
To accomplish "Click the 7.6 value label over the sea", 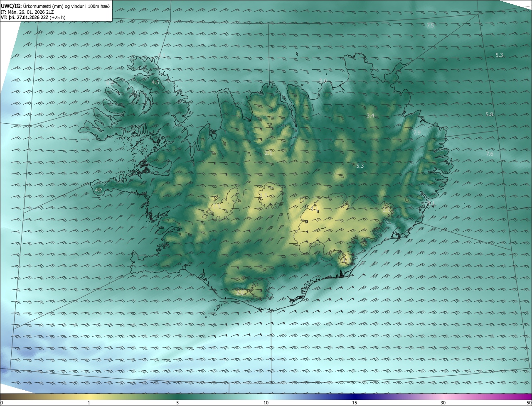I will coord(490,154).
